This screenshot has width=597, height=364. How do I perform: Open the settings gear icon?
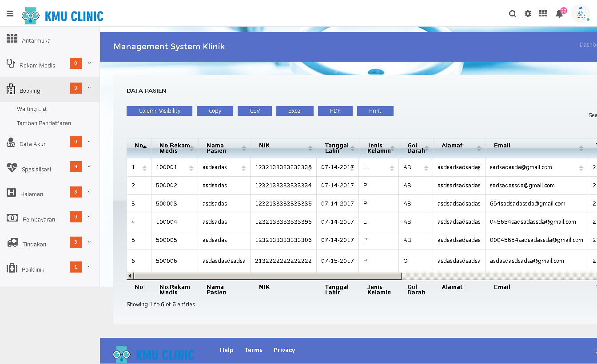coord(528,14)
